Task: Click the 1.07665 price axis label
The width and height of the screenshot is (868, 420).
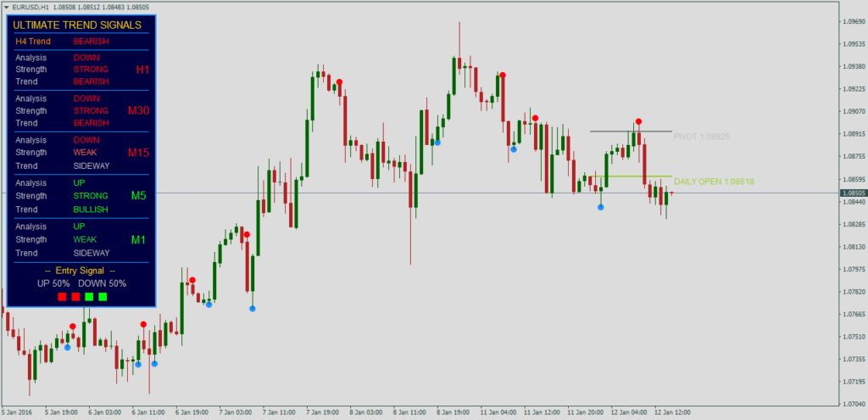Action: click(x=854, y=314)
